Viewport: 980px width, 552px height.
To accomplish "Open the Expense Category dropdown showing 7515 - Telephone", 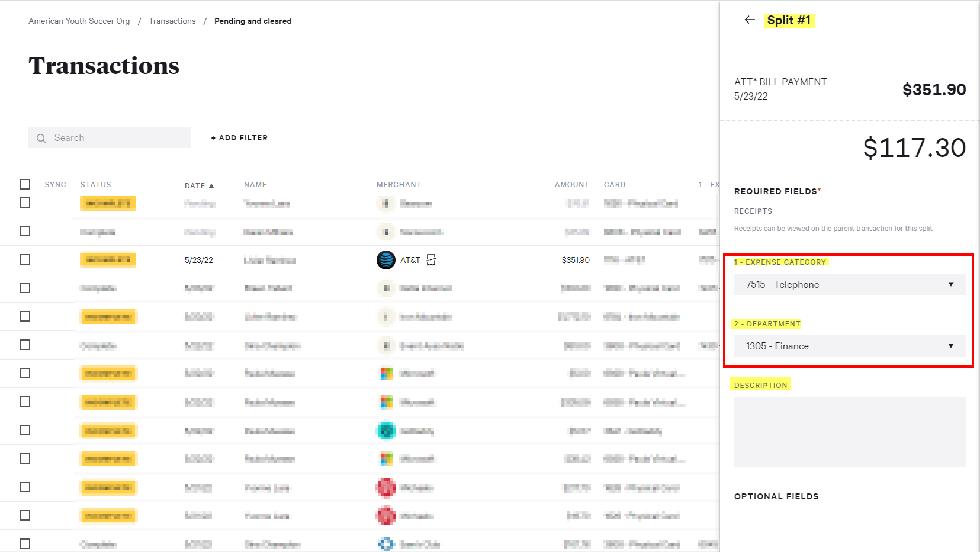I will coord(849,284).
